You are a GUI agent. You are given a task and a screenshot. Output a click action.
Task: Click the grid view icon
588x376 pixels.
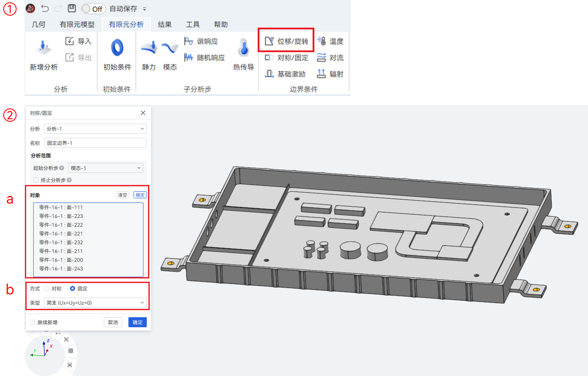click(x=71, y=351)
